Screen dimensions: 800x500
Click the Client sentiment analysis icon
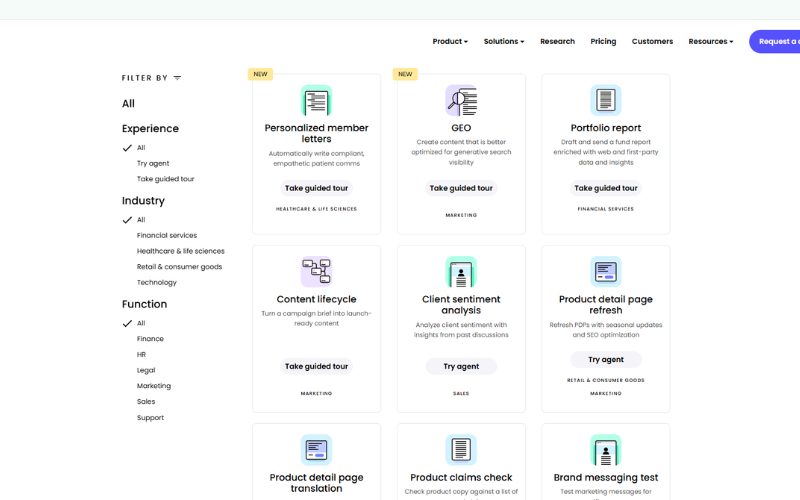point(461,271)
